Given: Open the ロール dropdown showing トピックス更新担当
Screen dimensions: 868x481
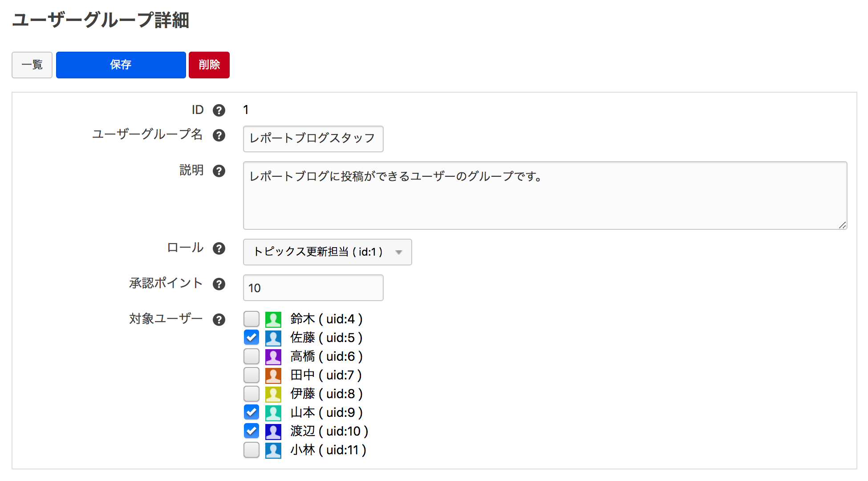Looking at the screenshot, I should pyautogui.click(x=327, y=252).
